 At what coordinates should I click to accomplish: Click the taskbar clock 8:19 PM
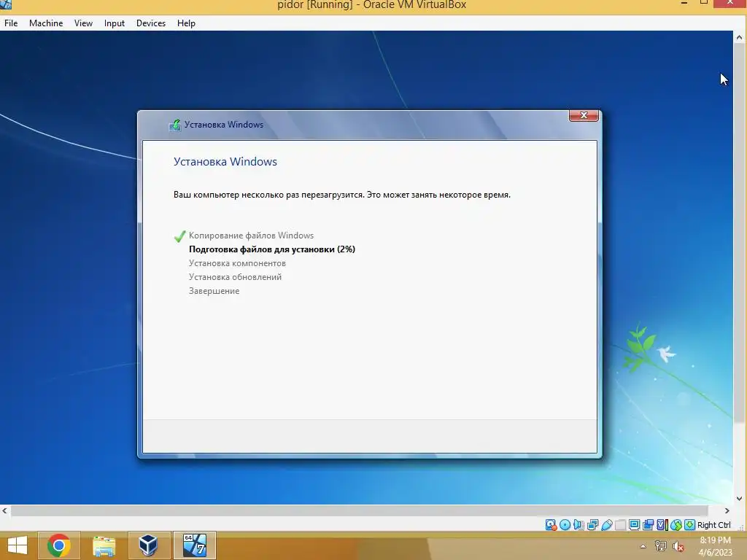715,540
